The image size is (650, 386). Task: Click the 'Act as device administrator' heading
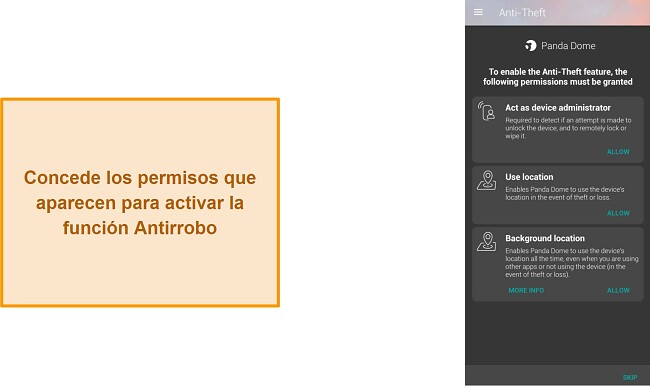pyautogui.click(x=558, y=108)
